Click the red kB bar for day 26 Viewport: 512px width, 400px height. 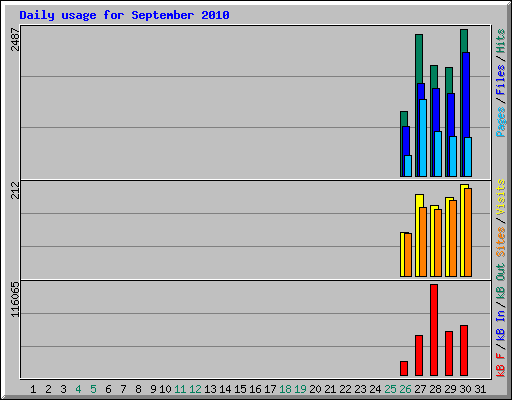[404, 368]
